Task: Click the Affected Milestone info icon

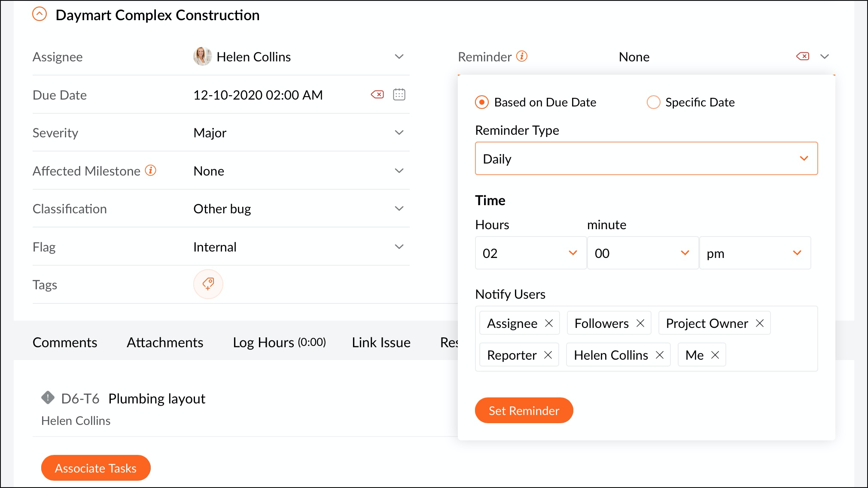Action: click(150, 170)
